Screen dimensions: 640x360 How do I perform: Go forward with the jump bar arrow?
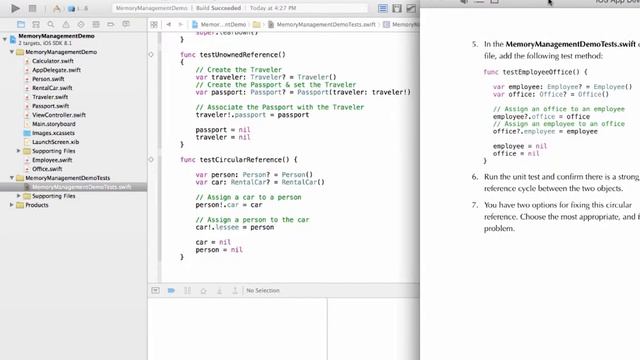tap(180, 25)
